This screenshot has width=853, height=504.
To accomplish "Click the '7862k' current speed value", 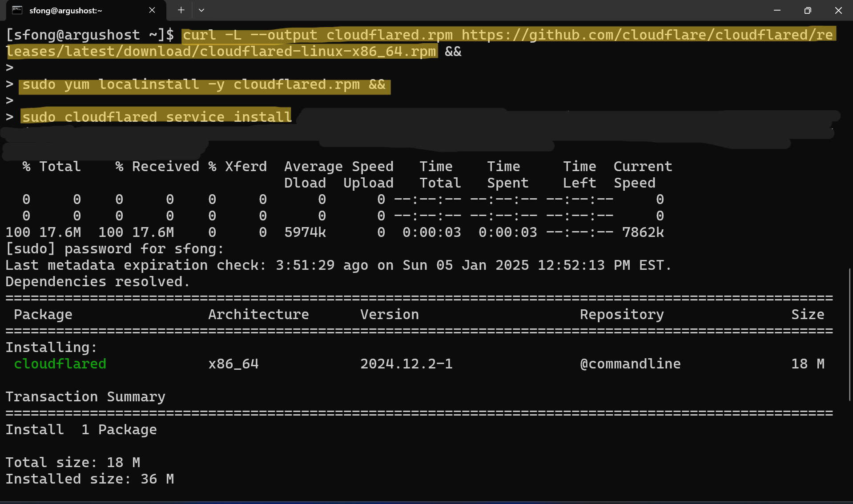I will [643, 232].
